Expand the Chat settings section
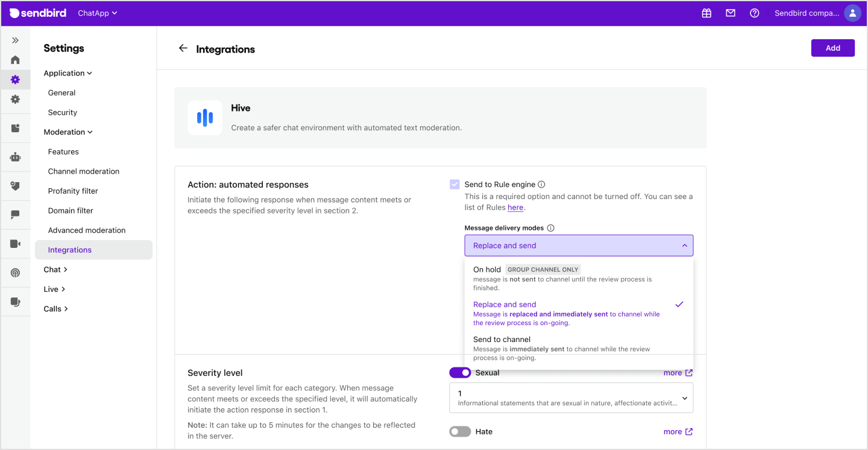Image resolution: width=868 pixels, height=450 pixels. (55, 269)
